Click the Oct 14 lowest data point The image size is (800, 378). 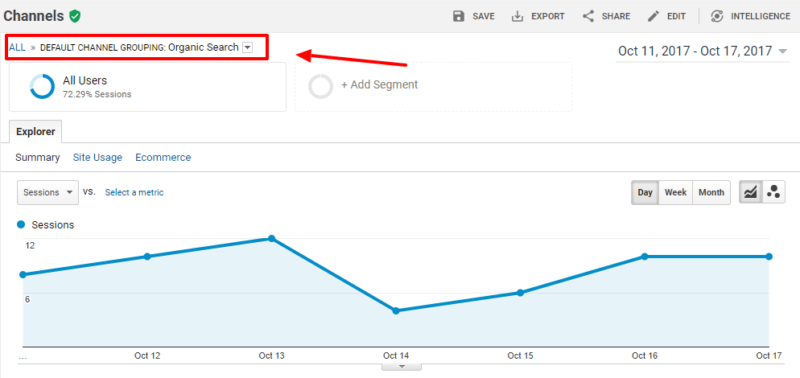pos(396,311)
